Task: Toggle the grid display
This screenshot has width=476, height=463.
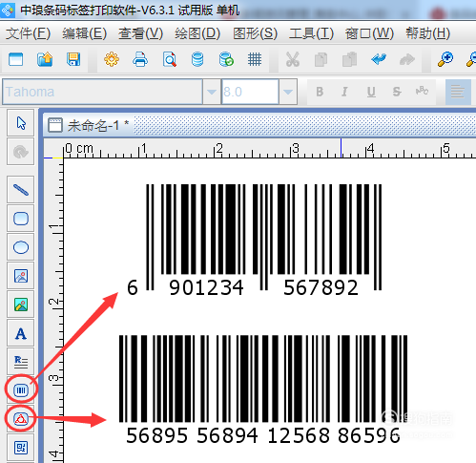Action: (x=255, y=59)
